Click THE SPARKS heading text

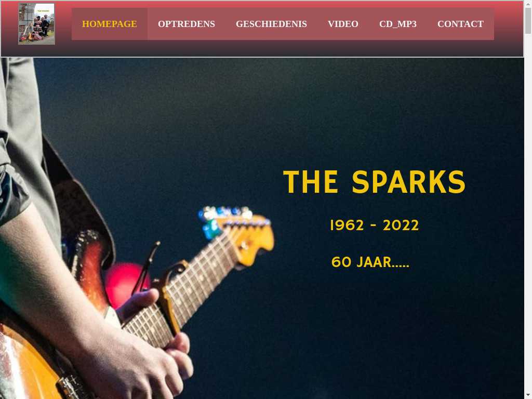[x=374, y=182]
